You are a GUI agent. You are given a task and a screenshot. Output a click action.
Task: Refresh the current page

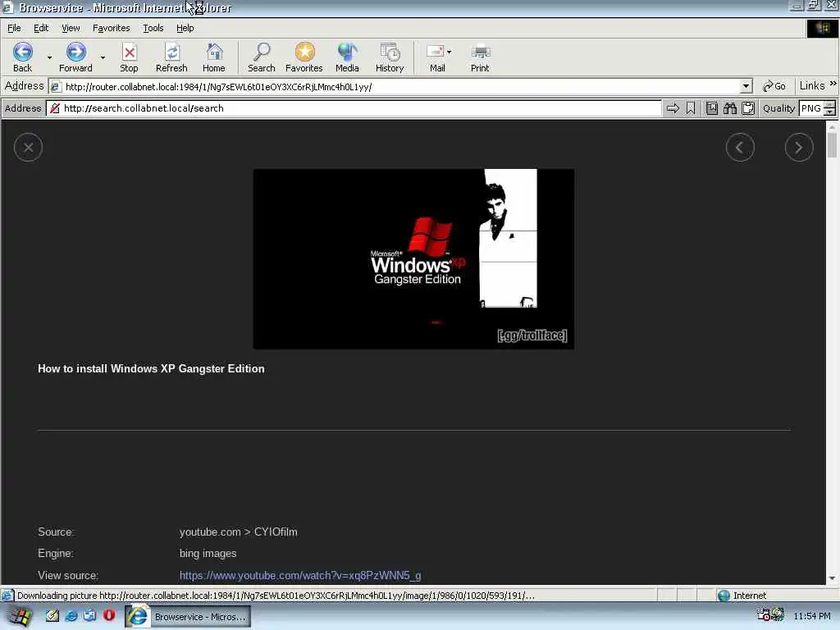click(x=171, y=57)
